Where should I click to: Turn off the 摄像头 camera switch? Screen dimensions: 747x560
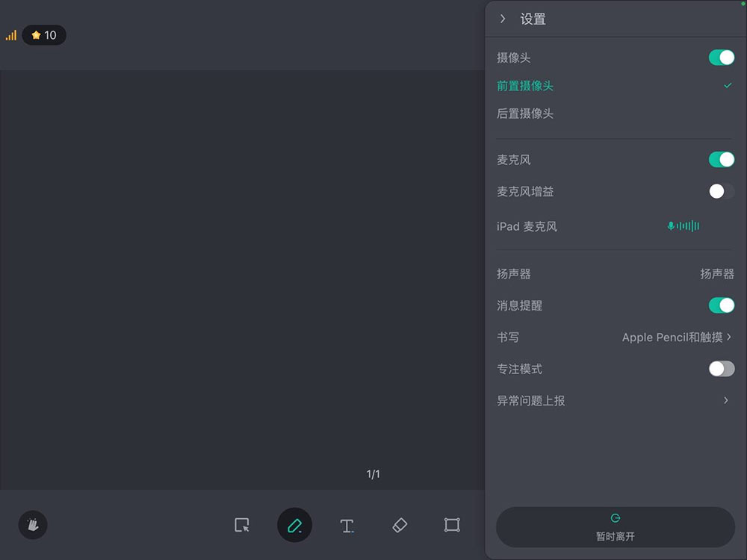720,57
